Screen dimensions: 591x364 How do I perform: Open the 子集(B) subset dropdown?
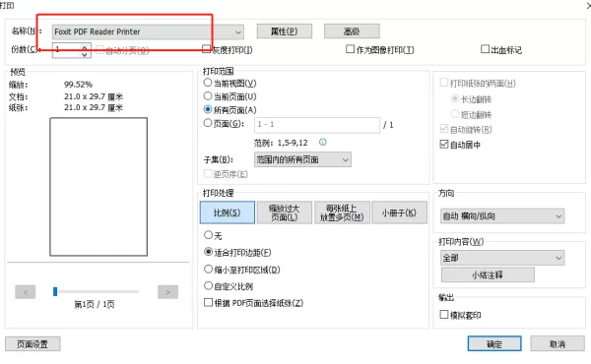[302, 159]
